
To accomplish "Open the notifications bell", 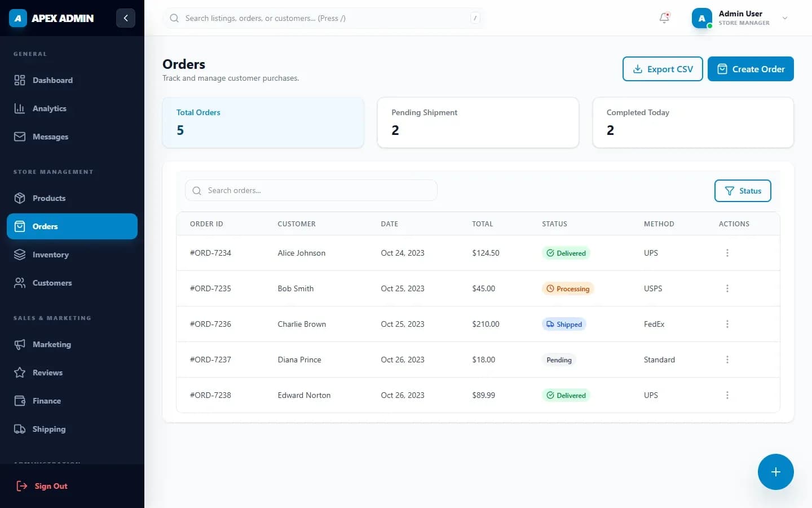I will (664, 18).
